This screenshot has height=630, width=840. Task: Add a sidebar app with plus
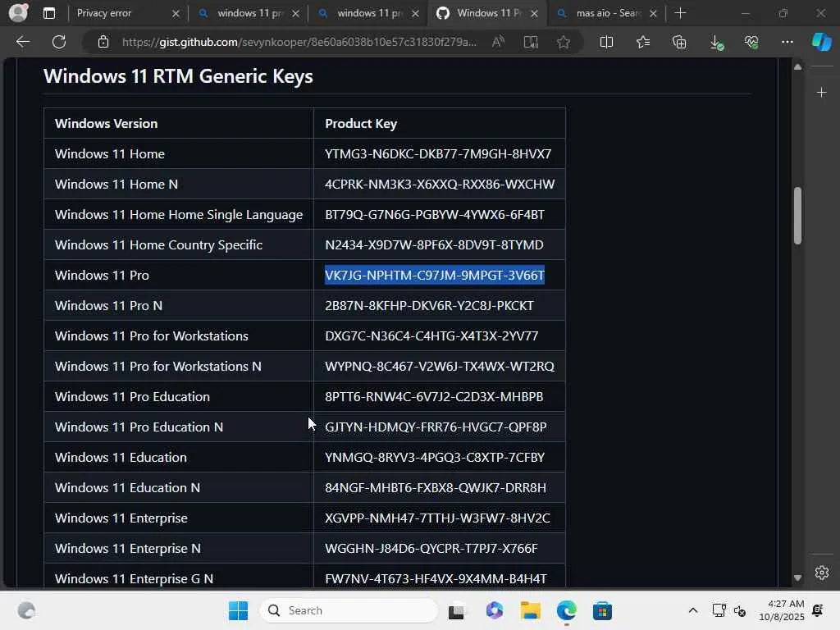click(x=822, y=93)
